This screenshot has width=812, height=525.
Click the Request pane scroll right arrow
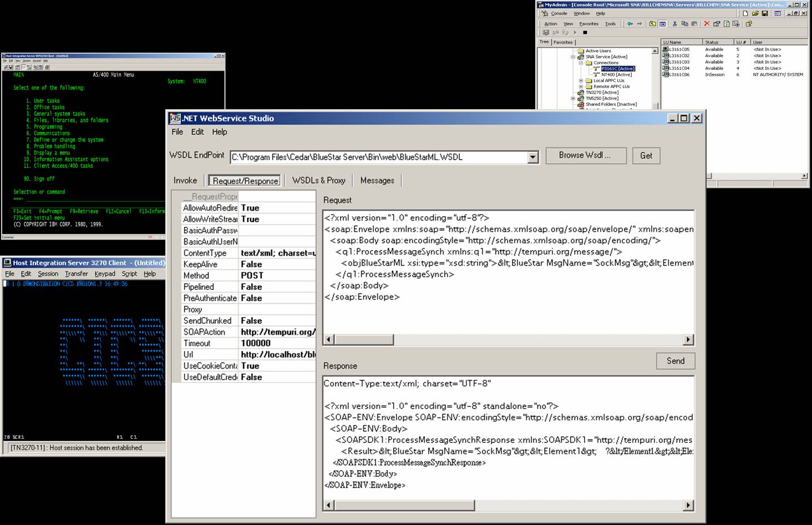tap(688, 339)
